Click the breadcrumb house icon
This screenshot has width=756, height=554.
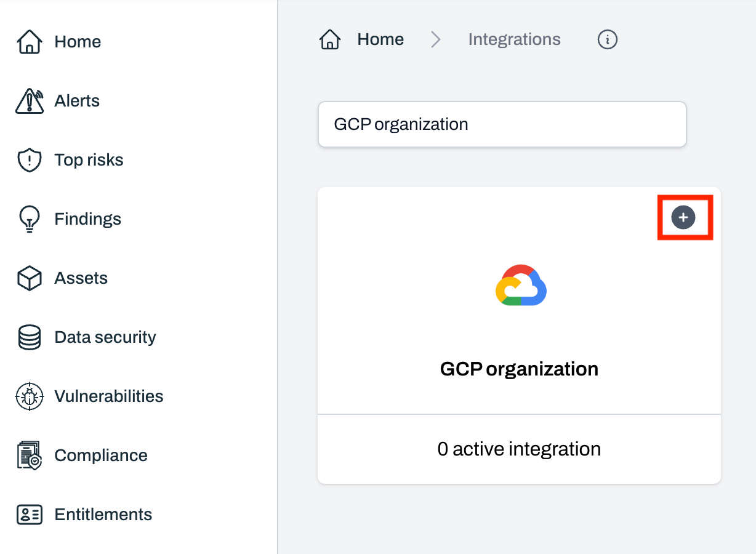pyautogui.click(x=330, y=39)
